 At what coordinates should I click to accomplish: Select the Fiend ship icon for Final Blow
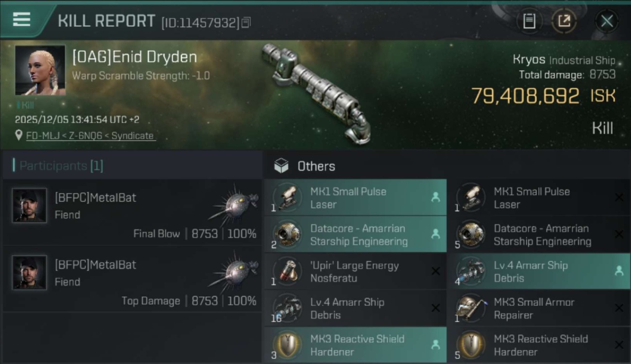click(236, 204)
